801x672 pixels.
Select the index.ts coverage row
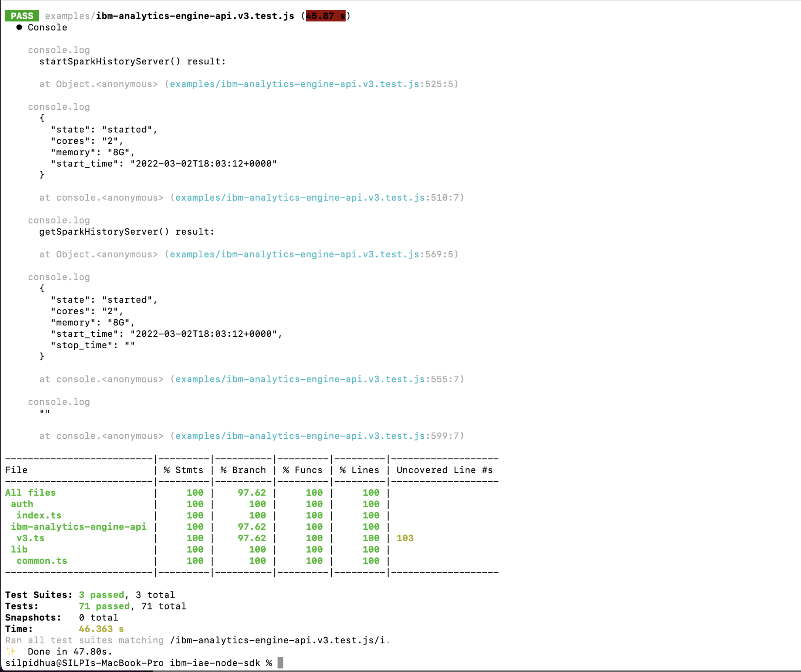pos(39,515)
